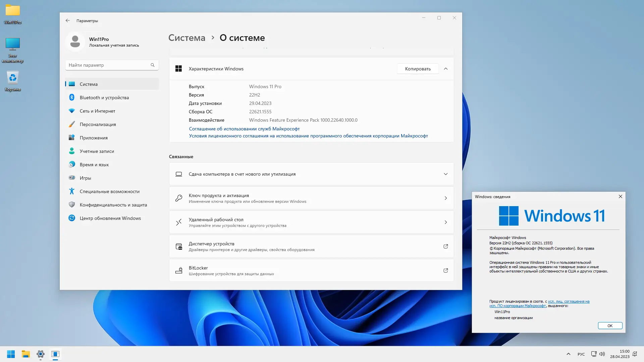Show hidden tray icons chevron
This screenshot has height=362, width=644.
[568, 354]
